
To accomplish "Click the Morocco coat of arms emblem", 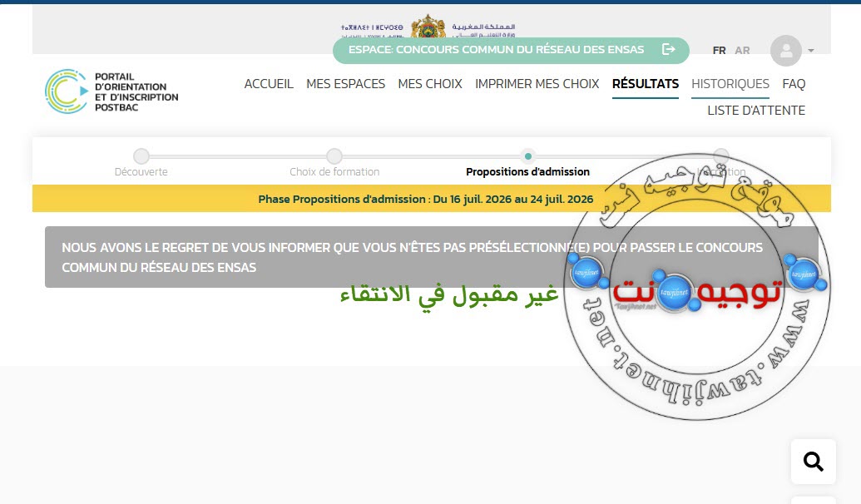I will [428, 27].
